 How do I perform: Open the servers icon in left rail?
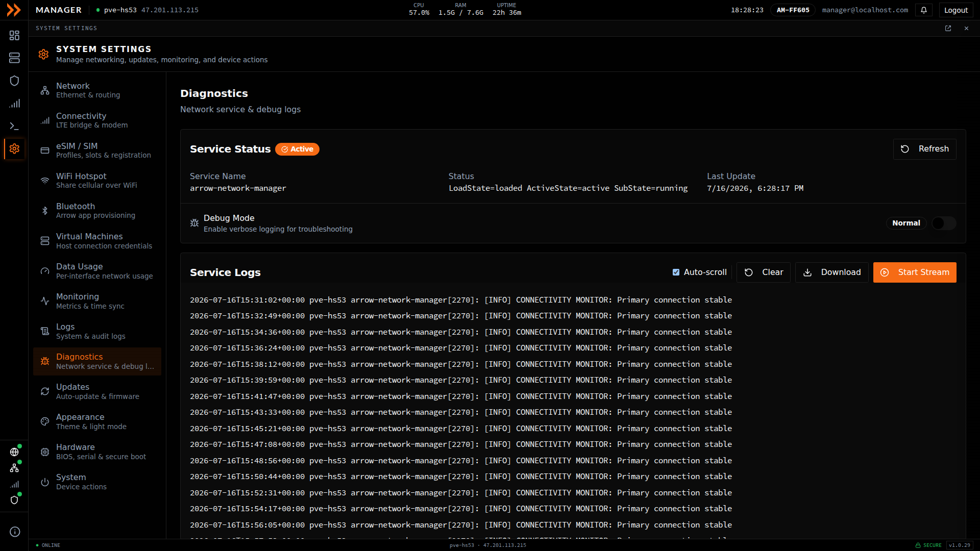point(14,58)
